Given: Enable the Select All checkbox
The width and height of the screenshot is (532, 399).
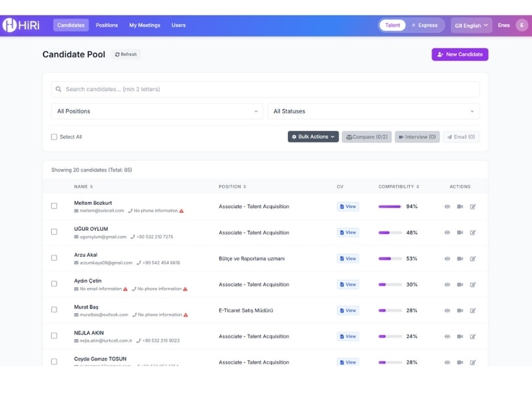Looking at the screenshot, I should click(x=53, y=136).
